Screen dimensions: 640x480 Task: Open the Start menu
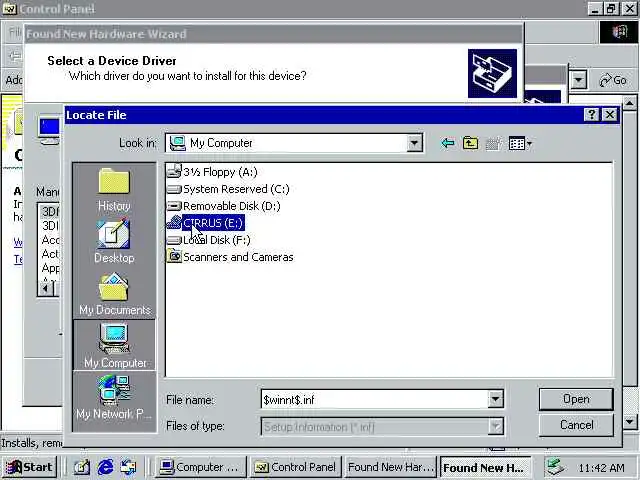click(x=29, y=467)
